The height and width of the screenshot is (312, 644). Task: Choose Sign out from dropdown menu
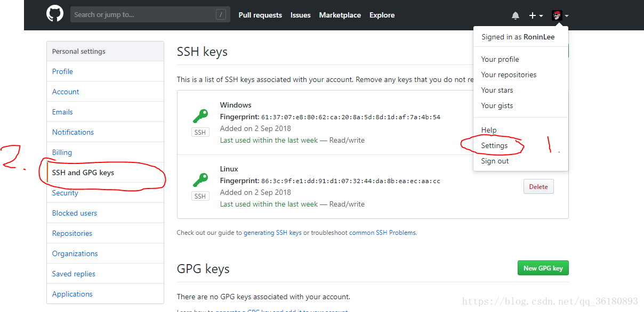(495, 161)
